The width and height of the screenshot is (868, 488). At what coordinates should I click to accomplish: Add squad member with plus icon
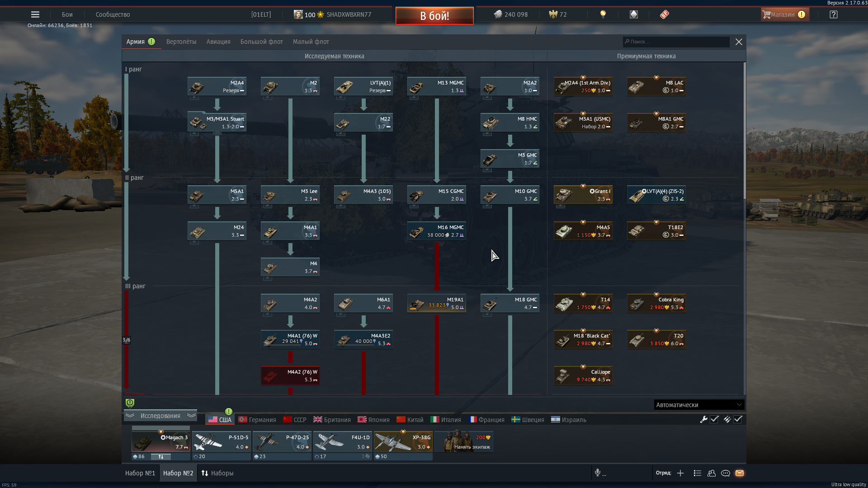click(680, 473)
